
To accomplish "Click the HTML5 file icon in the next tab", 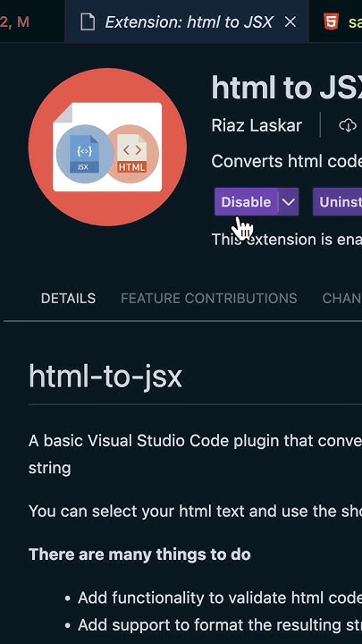I will coord(331,21).
